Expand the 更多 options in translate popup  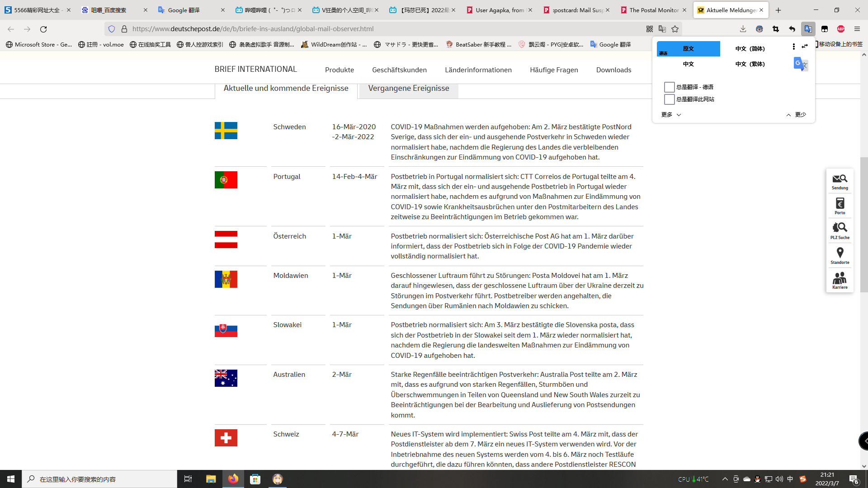click(671, 115)
